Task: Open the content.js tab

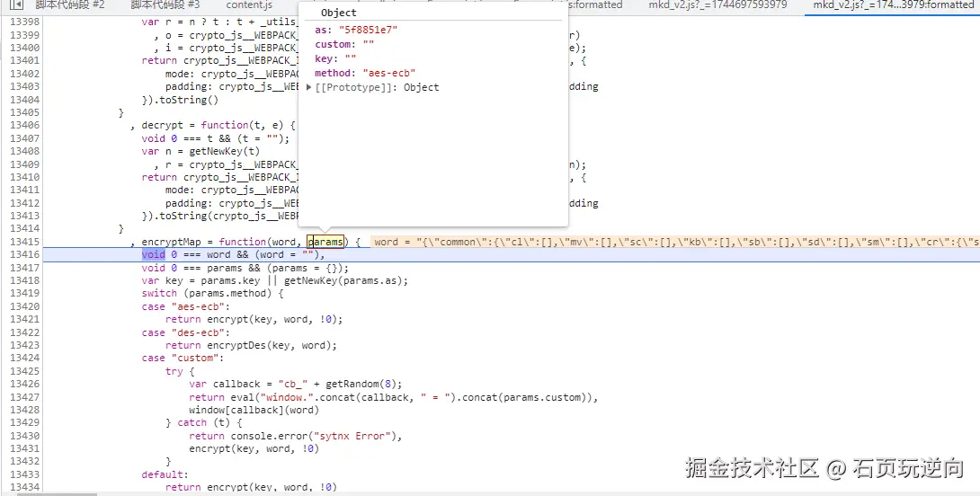Action: (249, 5)
